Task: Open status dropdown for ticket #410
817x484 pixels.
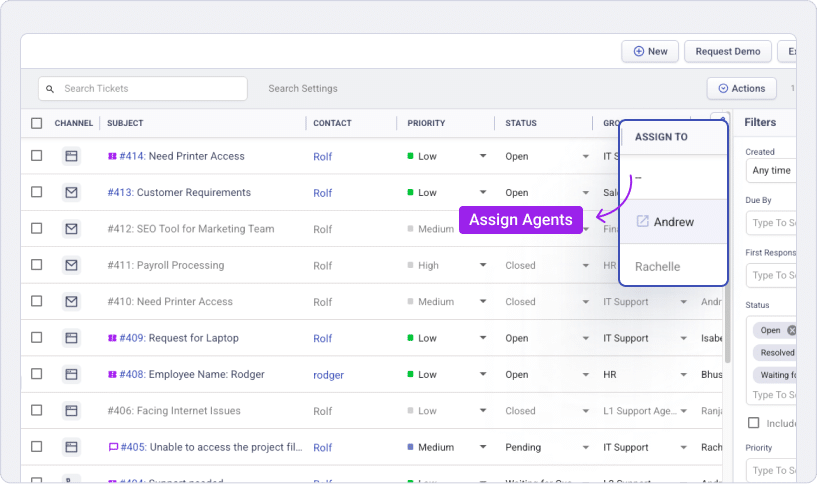Action: [x=586, y=302]
